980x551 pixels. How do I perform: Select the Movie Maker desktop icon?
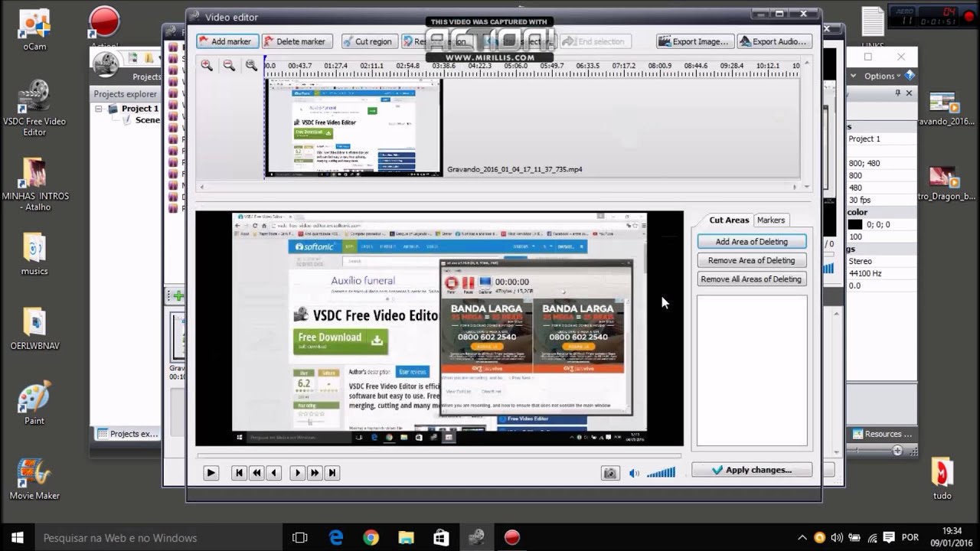tap(34, 479)
